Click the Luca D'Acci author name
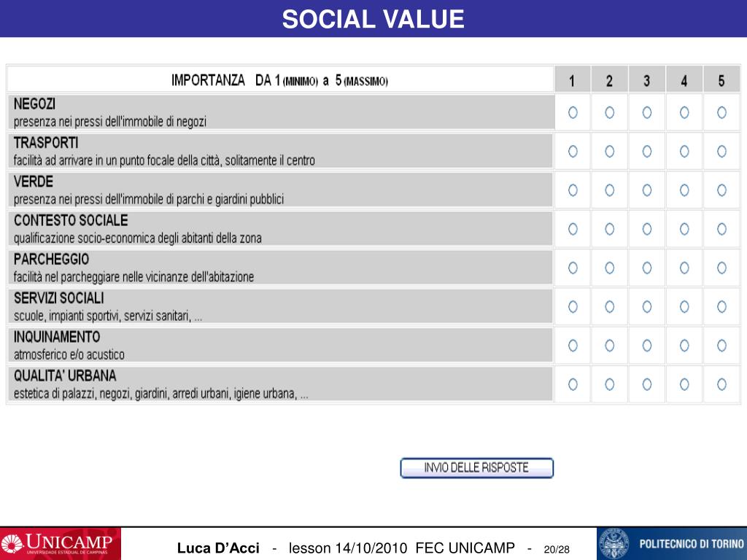Image resolution: width=747 pixels, height=560 pixels. [218, 548]
